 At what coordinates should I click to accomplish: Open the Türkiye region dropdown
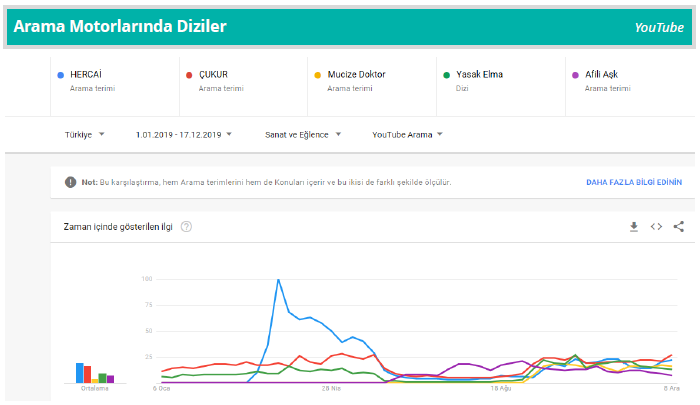pyautogui.click(x=84, y=134)
